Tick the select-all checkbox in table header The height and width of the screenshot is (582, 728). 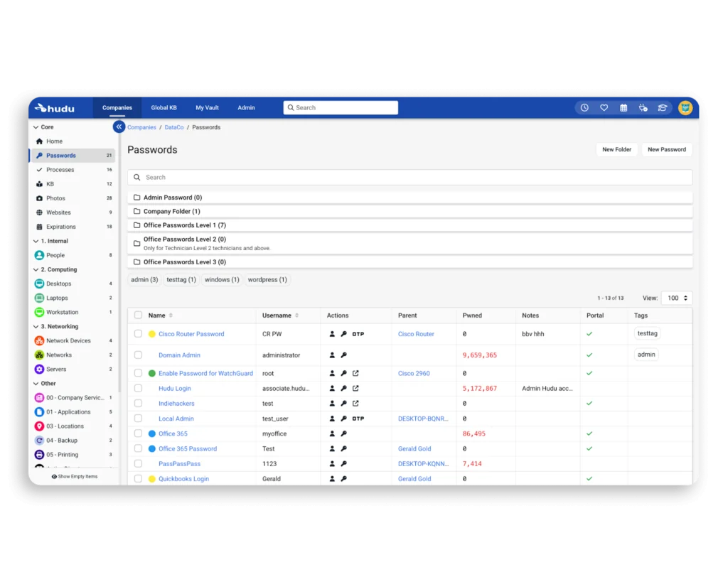(139, 316)
